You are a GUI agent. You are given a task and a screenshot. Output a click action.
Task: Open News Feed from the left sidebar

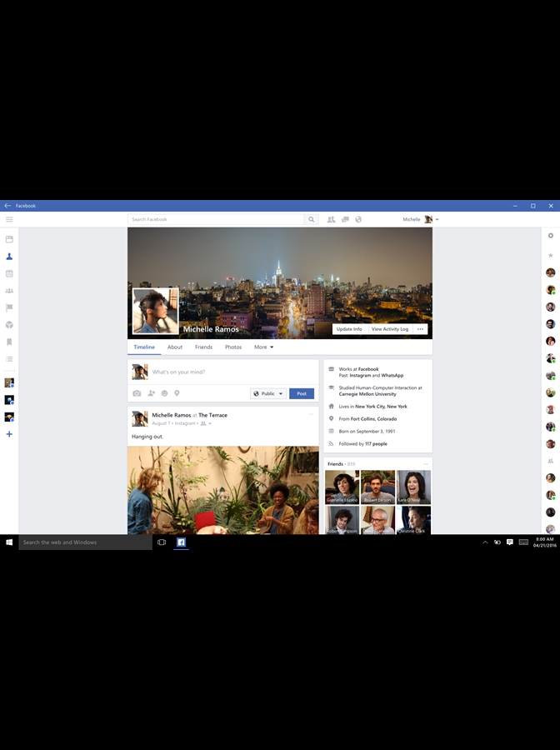click(x=9, y=239)
